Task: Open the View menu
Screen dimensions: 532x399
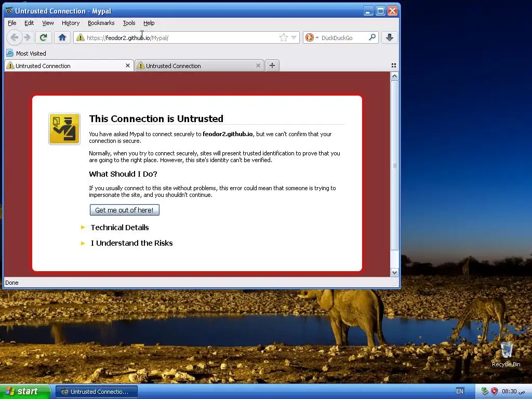Action: pos(48,23)
